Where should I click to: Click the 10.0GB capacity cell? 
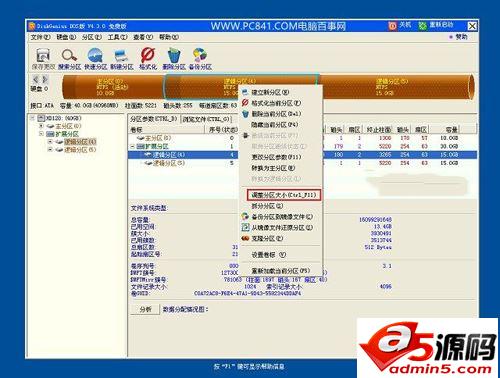[449, 138]
